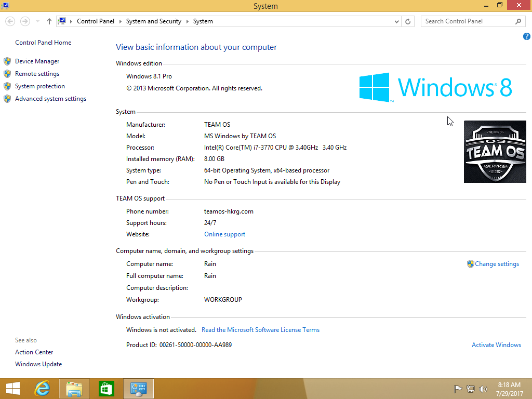Click the search magnifier icon
The width and height of the screenshot is (532, 399).
click(x=518, y=21)
